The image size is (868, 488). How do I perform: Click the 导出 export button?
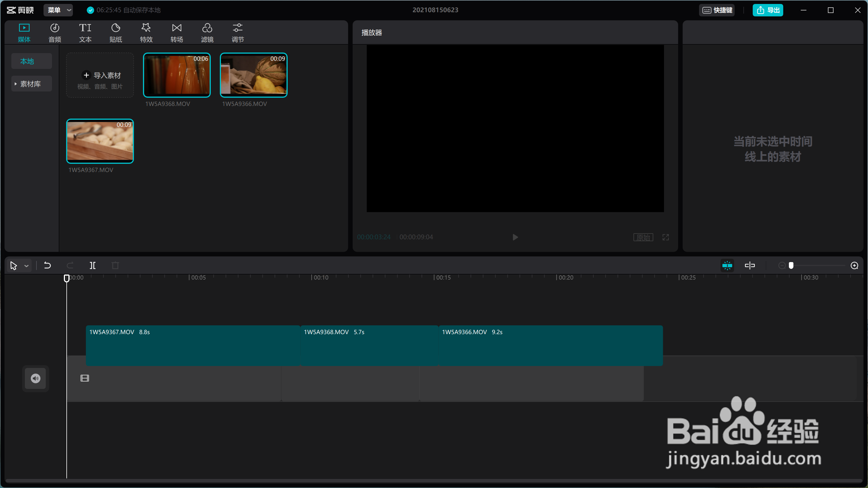[768, 10]
